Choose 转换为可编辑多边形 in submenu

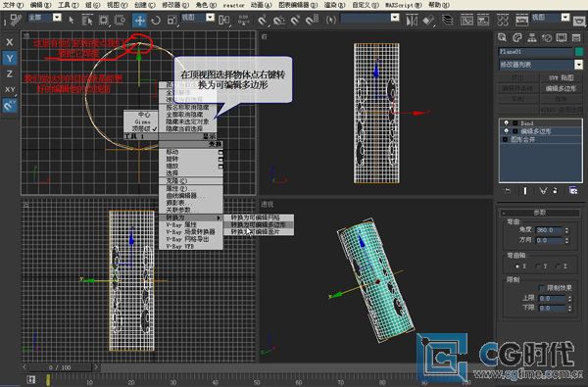[x=259, y=224]
